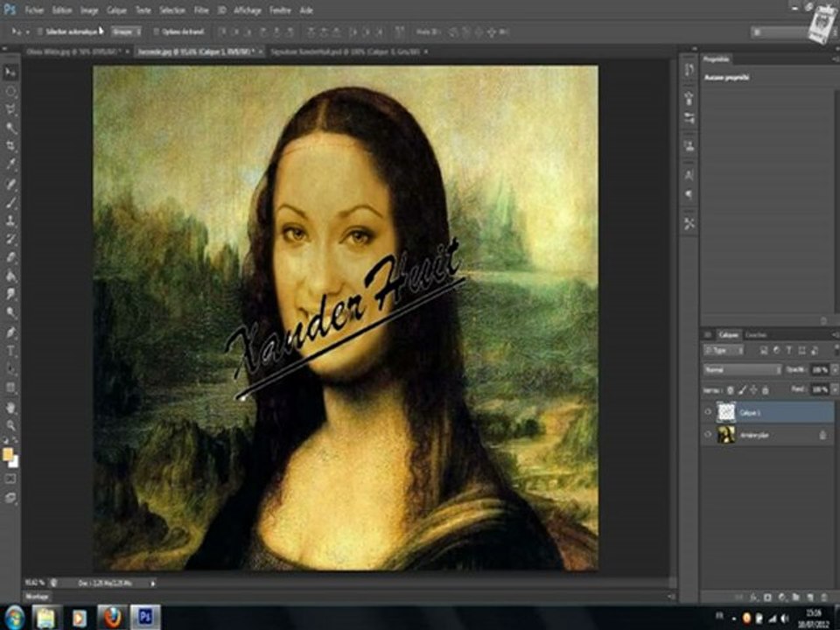Open the Normal blend mode dropdown

tap(743, 369)
